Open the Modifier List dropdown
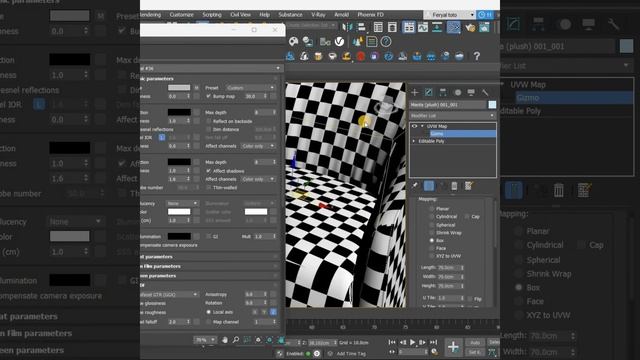Image resolution: width=640 pixels, height=360 pixels. coord(453,116)
